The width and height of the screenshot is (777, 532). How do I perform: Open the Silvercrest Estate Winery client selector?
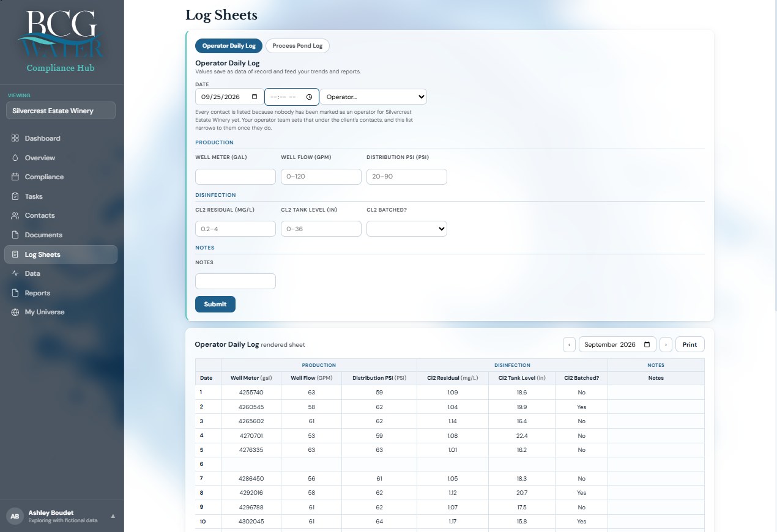pos(61,111)
